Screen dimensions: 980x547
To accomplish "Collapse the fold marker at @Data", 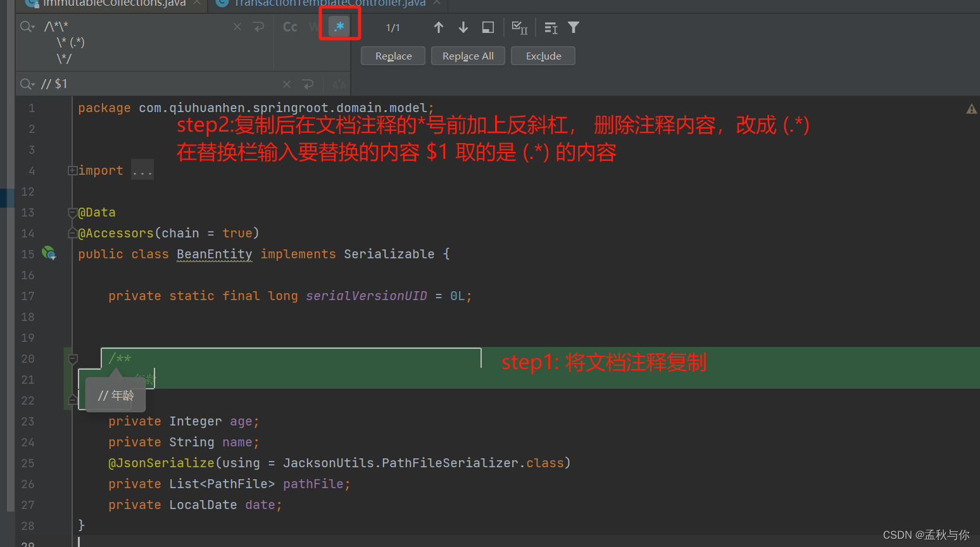I will tap(72, 212).
